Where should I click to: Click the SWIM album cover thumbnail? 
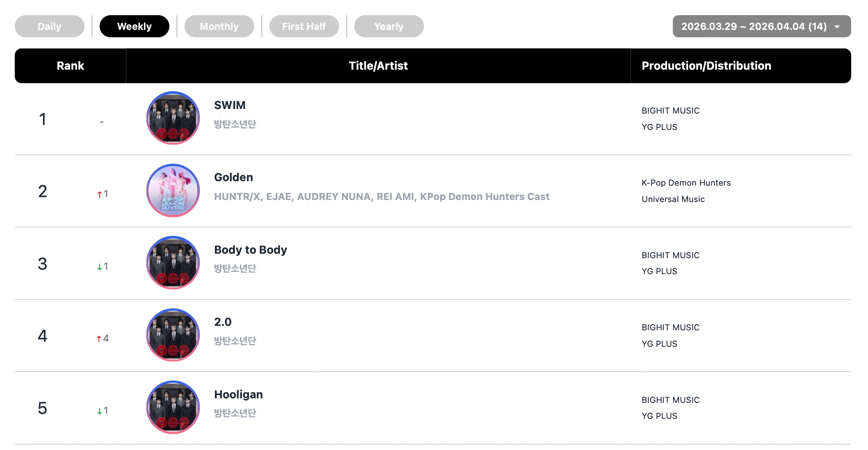coord(173,118)
